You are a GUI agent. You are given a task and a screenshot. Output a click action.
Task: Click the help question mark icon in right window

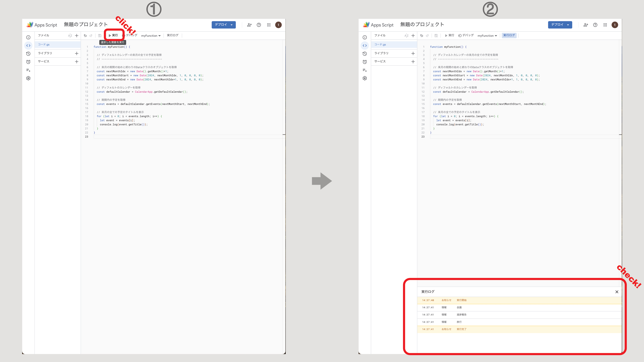(595, 25)
